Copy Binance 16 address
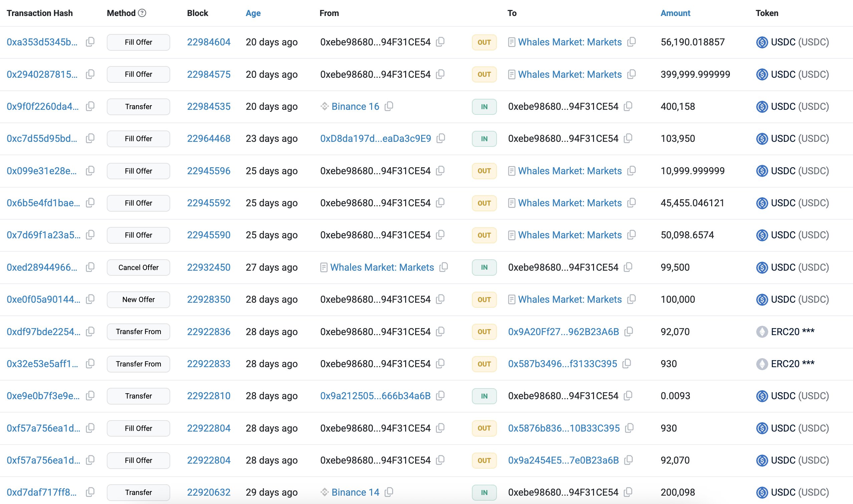 (389, 107)
